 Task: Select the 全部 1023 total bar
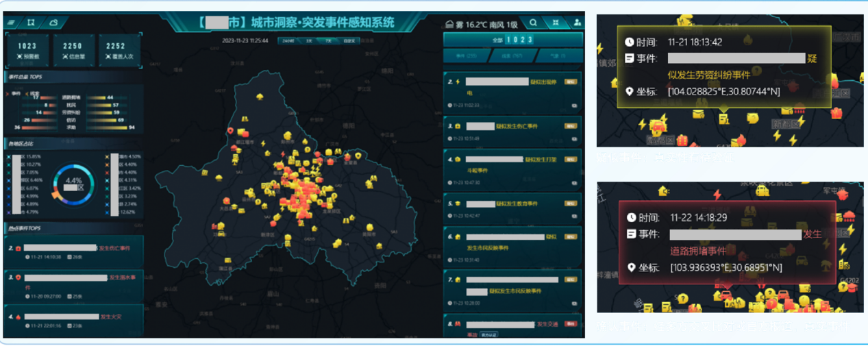tap(513, 40)
